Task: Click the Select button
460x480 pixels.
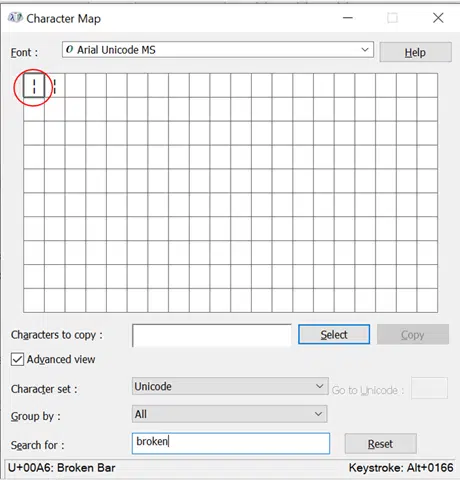Action: point(334,334)
